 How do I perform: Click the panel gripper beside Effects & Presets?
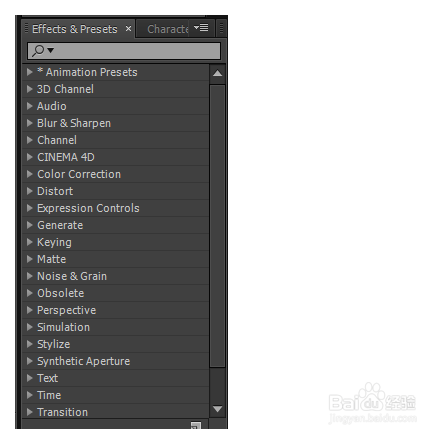click(x=26, y=29)
